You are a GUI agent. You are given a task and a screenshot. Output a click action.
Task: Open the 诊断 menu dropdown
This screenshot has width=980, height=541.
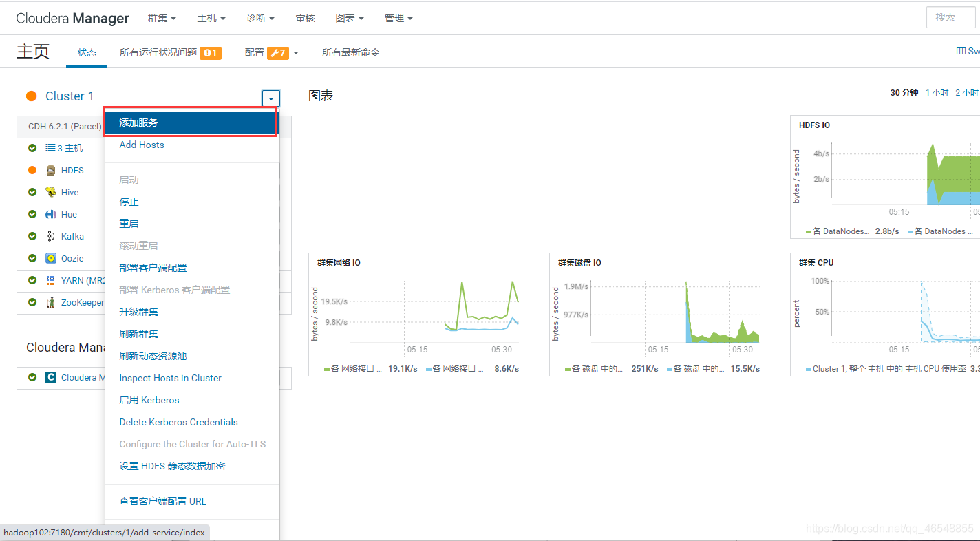point(261,18)
